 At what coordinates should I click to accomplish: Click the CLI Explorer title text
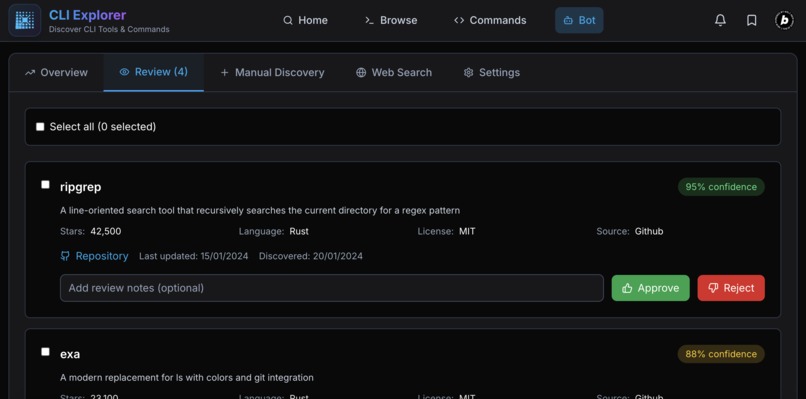[x=87, y=15]
